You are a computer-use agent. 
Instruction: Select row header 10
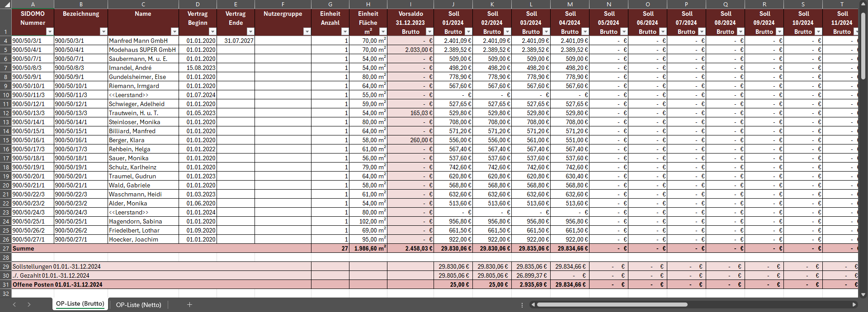(x=5, y=95)
